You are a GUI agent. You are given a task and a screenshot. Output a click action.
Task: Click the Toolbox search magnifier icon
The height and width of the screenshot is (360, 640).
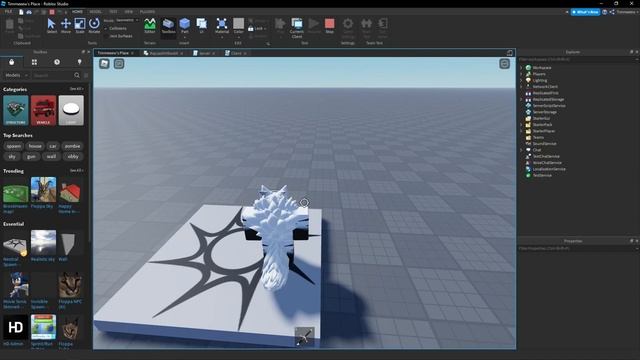(x=77, y=76)
